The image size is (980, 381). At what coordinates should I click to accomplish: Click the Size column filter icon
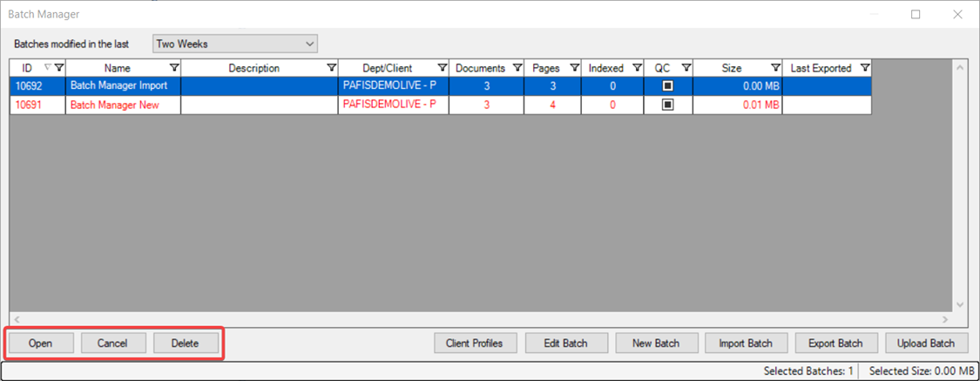[x=775, y=68]
